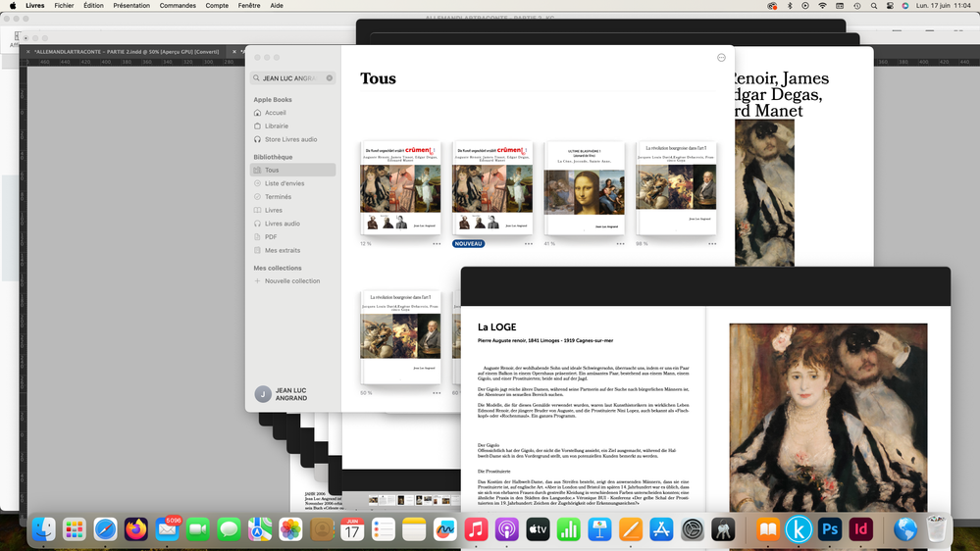The width and height of the screenshot is (980, 551).
Task: Open the circled ellipsis menu beside the Tous heading
Action: click(x=721, y=58)
